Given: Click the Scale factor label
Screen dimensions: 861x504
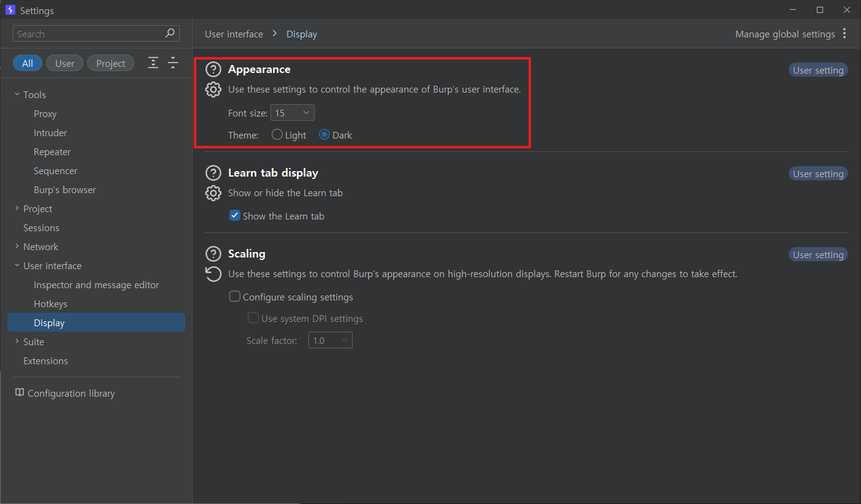Looking at the screenshot, I should click(x=272, y=340).
